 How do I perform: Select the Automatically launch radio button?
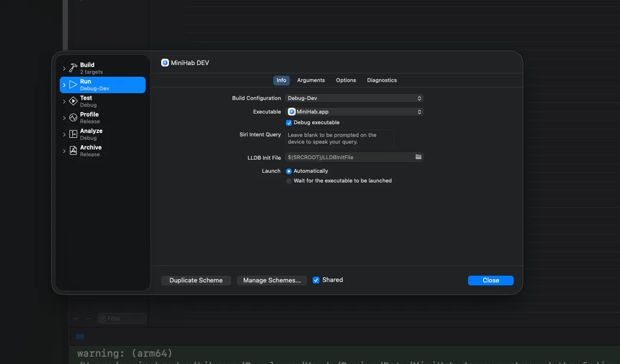(x=289, y=171)
